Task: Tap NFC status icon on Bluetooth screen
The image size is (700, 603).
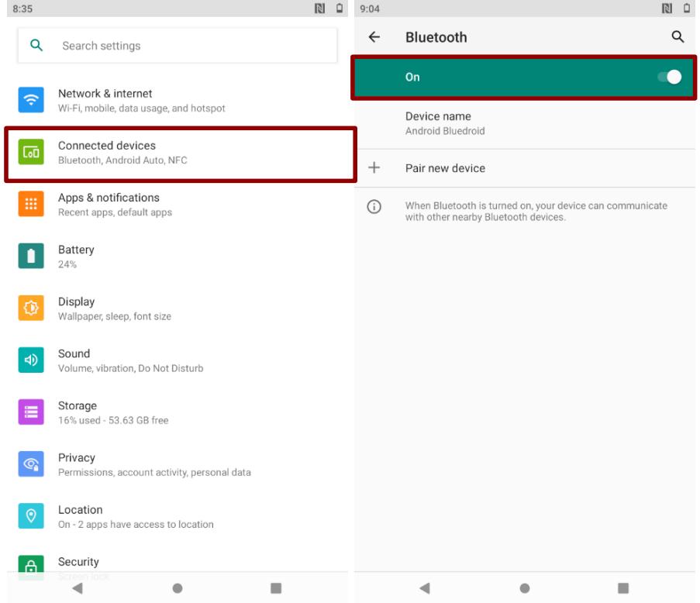Action: point(667,9)
